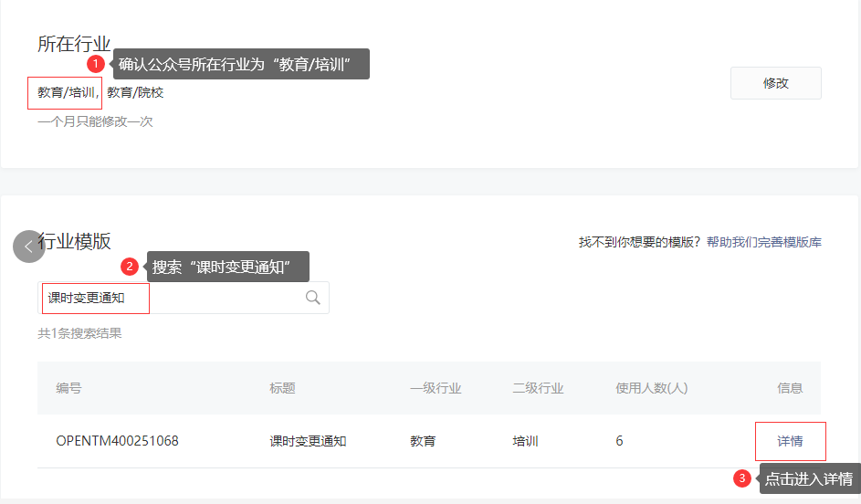Viewport: 861px width, 504px height.
Task: Click the 标题 column header
Action: pyautogui.click(x=282, y=388)
